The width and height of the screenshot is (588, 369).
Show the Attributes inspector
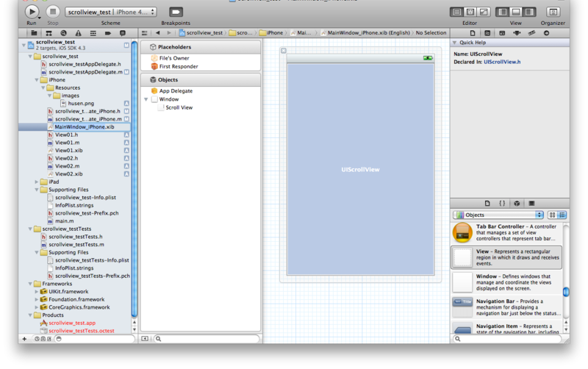(x=517, y=33)
